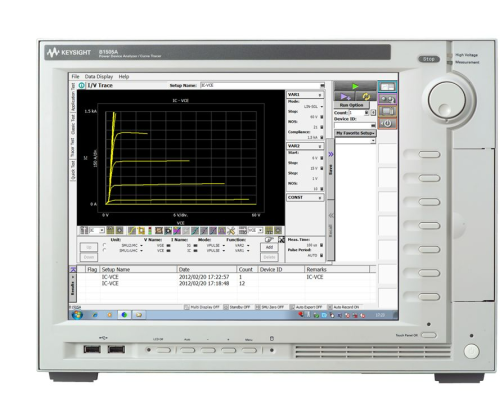Collapse the CONST panel header
This screenshot has width=500, height=399.
pyautogui.click(x=305, y=198)
